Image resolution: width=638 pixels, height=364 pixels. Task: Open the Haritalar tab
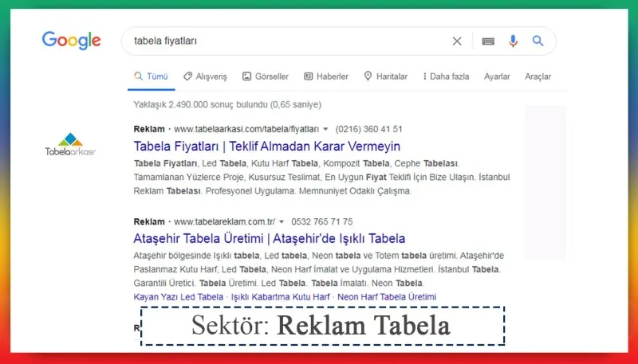(385, 76)
